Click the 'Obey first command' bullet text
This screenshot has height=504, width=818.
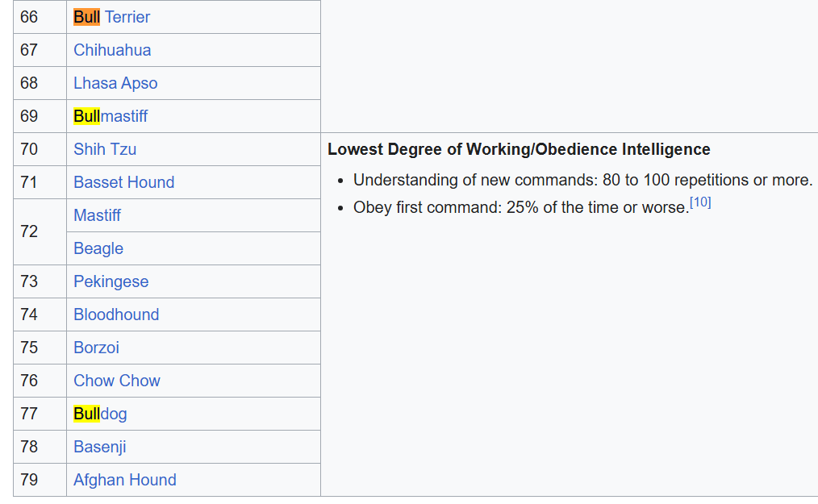pyautogui.click(x=520, y=207)
